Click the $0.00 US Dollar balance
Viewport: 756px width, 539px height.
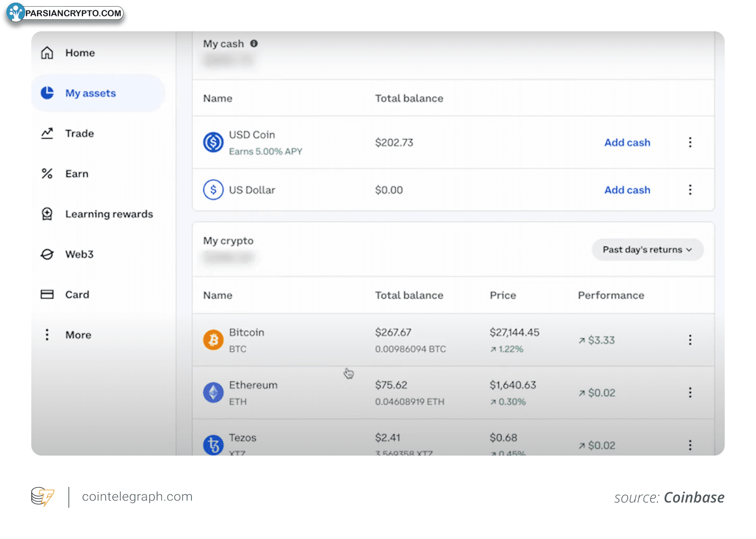tap(389, 190)
